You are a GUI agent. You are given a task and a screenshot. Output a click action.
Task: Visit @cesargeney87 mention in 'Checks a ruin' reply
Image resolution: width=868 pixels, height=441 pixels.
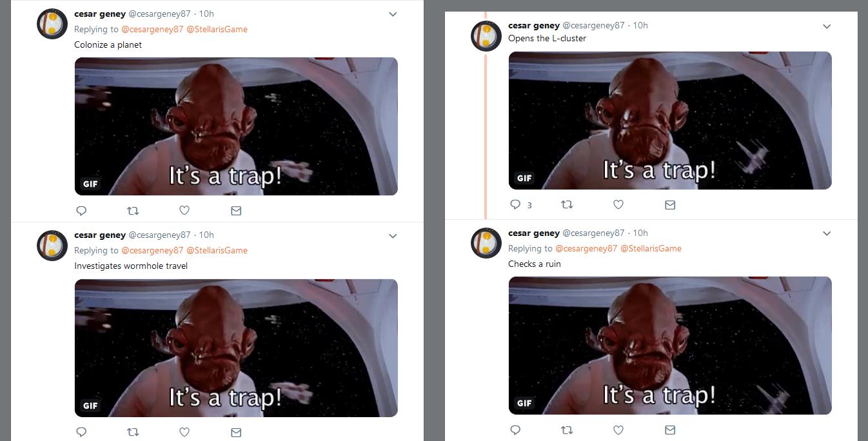(586, 248)
